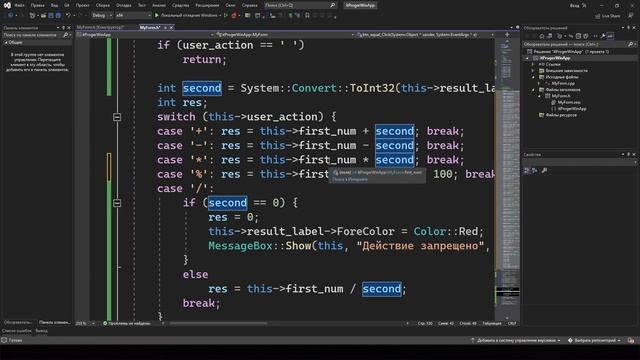The image size is (640, 360).
Task: Click the search box in the title bar
Action: [300, 5]
